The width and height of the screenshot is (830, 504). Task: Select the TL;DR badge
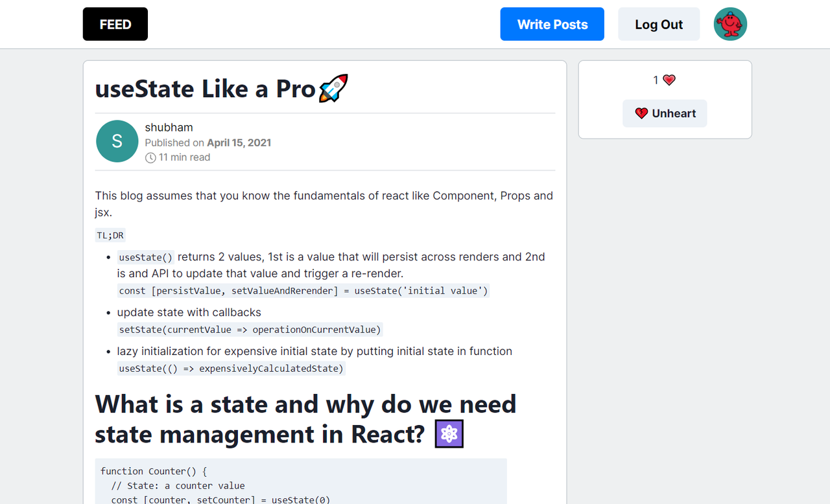(x=110, y=235)
